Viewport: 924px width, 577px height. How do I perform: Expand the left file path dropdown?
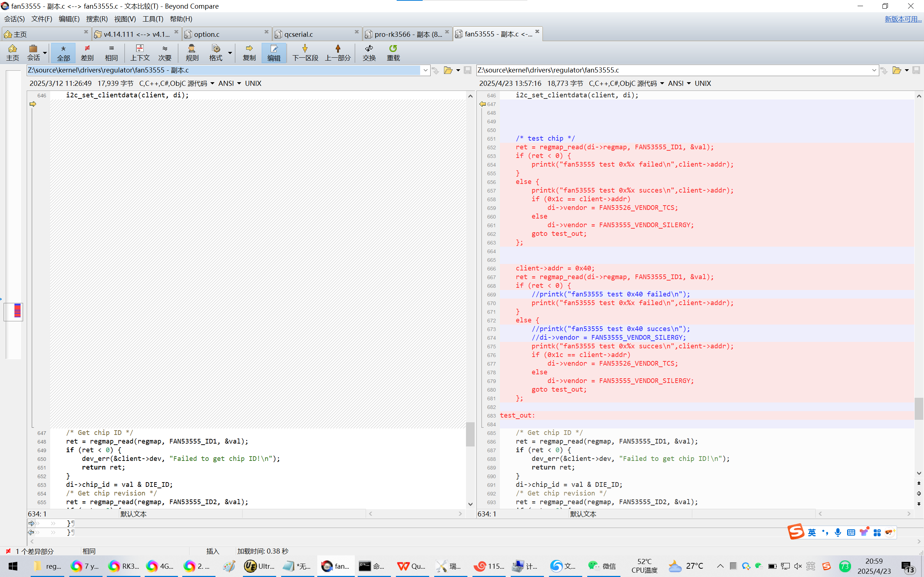click(x=425, y=70)
